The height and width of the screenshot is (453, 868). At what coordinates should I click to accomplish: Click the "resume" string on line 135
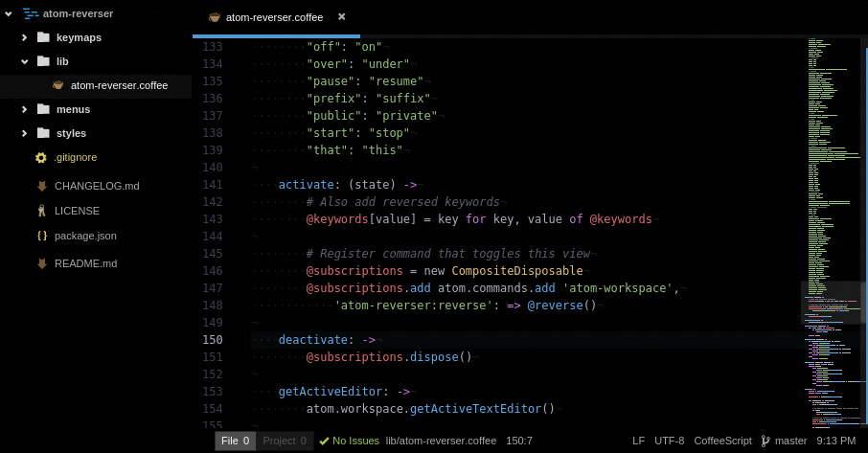[397, 81]
